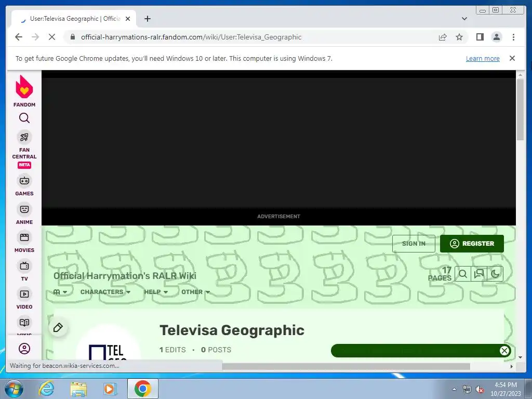Expand Chrome tab search chevron
The width and height of the screenshot is (532, 399).
tap(464, 19)
